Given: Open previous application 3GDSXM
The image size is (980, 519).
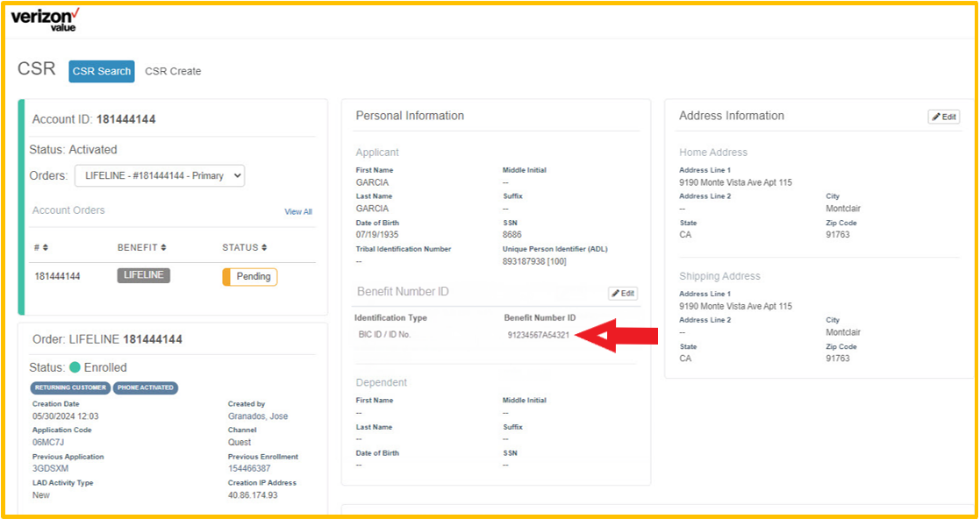Looking at the screenshot, I should (50, 468).
